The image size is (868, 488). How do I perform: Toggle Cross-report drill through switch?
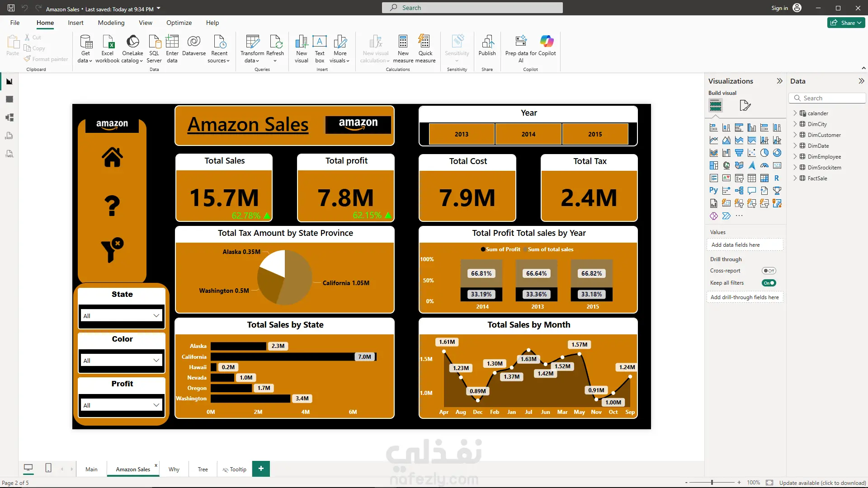point(769,271)
